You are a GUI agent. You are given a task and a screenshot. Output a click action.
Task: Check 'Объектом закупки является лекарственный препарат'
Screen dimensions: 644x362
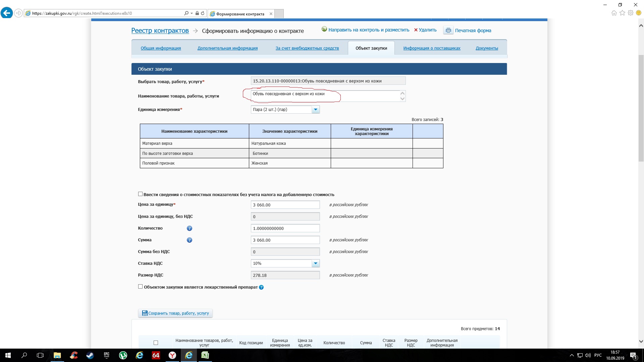point(140,287)
